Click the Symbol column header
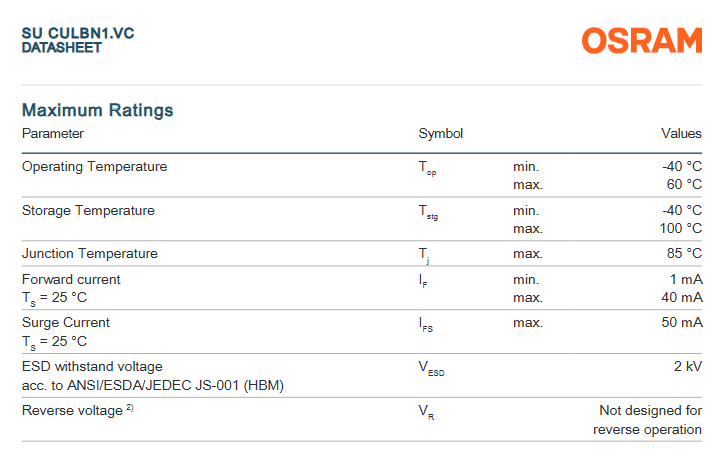The height and width of the screenshot is (463, 723). [440, 133]
